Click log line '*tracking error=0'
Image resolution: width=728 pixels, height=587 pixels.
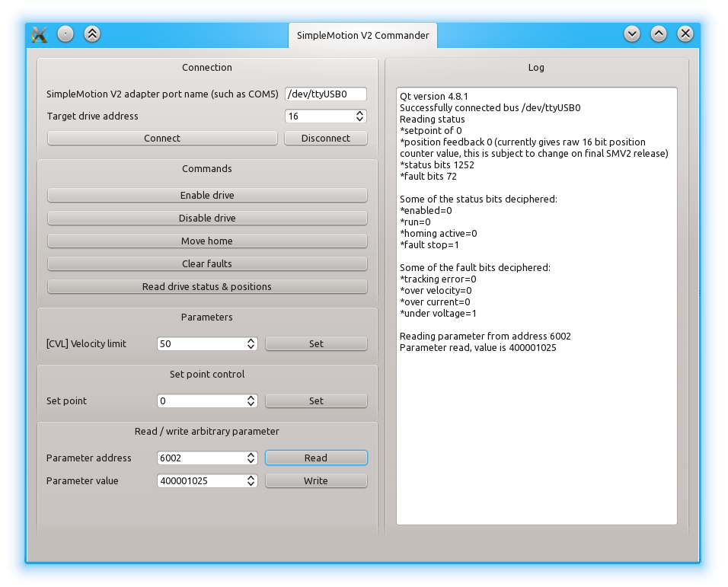pyautogui.click(x=438, y=279)
